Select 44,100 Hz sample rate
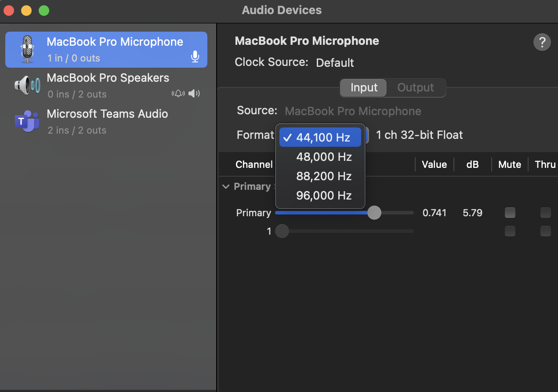Image resolution: width=558 pixels, height=392 pixels. (x=320, y=137)
